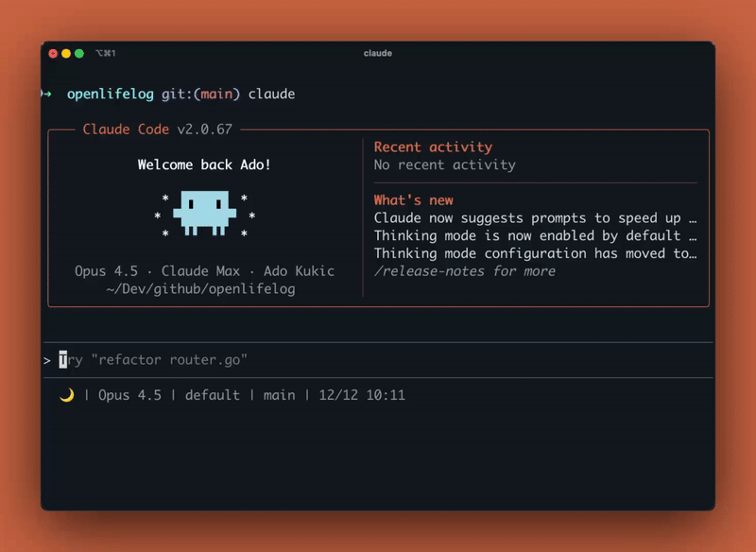This screenshot has height=552, width=756.
Task: Close the terminal with the red button
Action: (x=53, y=54)
